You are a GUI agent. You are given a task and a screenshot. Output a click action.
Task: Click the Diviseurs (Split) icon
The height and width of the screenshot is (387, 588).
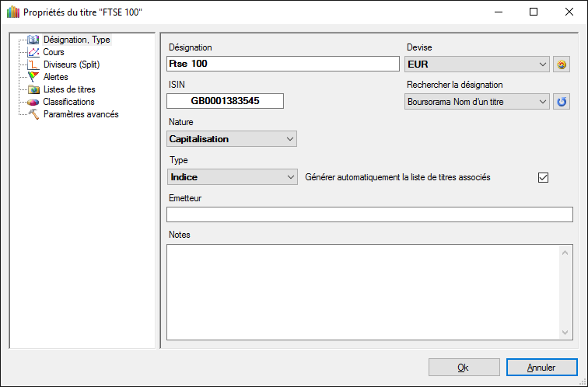(x=33, y=64)
